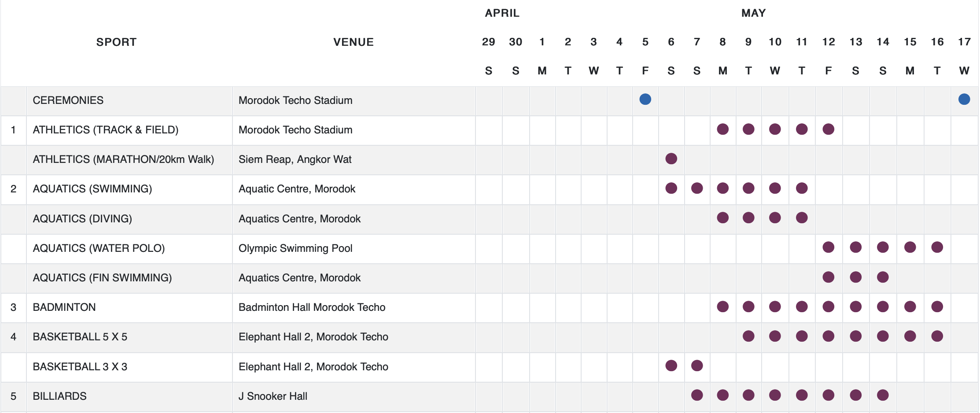Select the Olympic Swimming Pool venue

(295, 248)
